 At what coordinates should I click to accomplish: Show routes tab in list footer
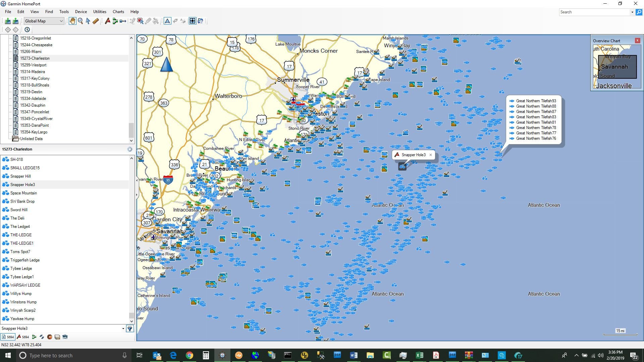click(34, 337)
